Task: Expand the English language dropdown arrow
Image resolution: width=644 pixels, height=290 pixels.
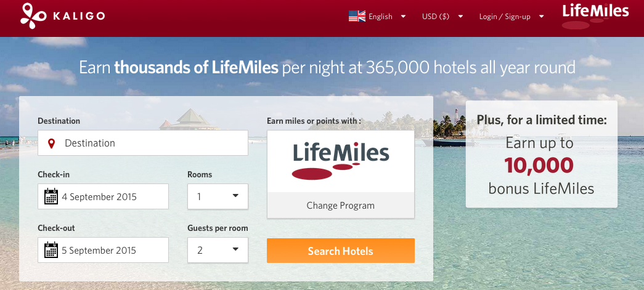Action: [403, 17]
